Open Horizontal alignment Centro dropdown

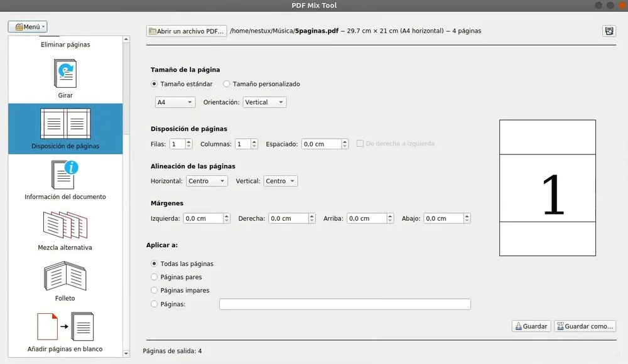[207, 181]
